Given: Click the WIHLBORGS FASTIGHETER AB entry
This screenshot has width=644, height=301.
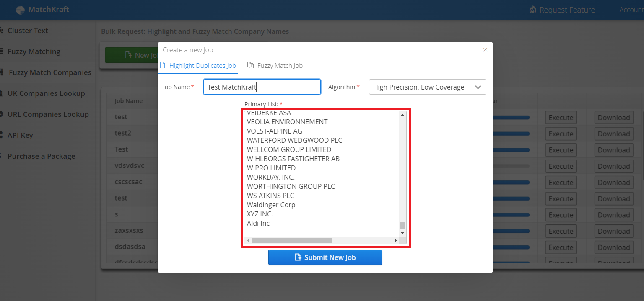Looking at the screenshot, I should coord(293,159).
